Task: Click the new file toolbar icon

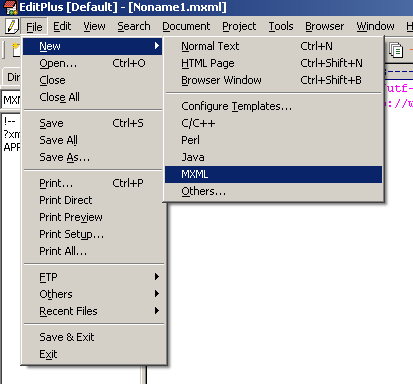Action: [x=16, y=50]
